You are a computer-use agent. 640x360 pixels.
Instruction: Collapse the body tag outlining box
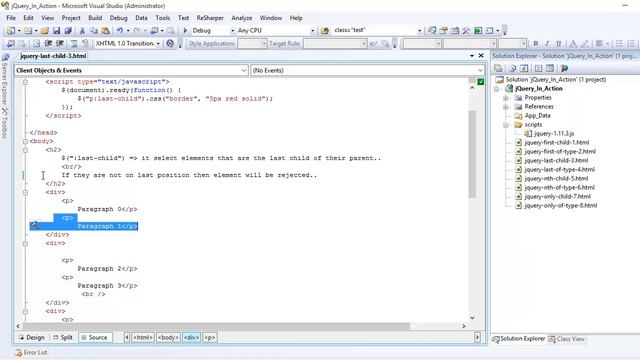point(25,141)
